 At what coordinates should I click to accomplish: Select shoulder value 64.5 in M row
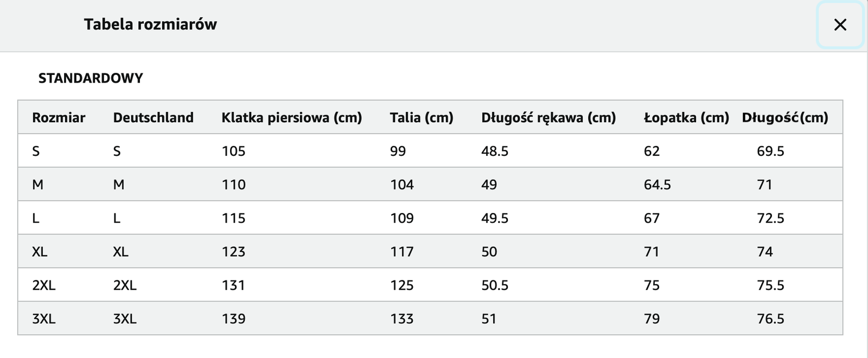pos(657,185)
